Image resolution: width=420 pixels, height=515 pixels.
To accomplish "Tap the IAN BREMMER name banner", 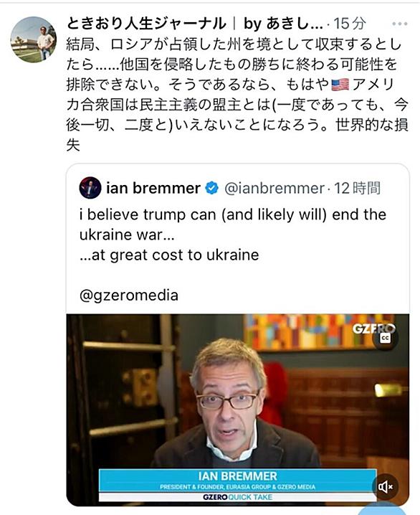I will 237,480.
